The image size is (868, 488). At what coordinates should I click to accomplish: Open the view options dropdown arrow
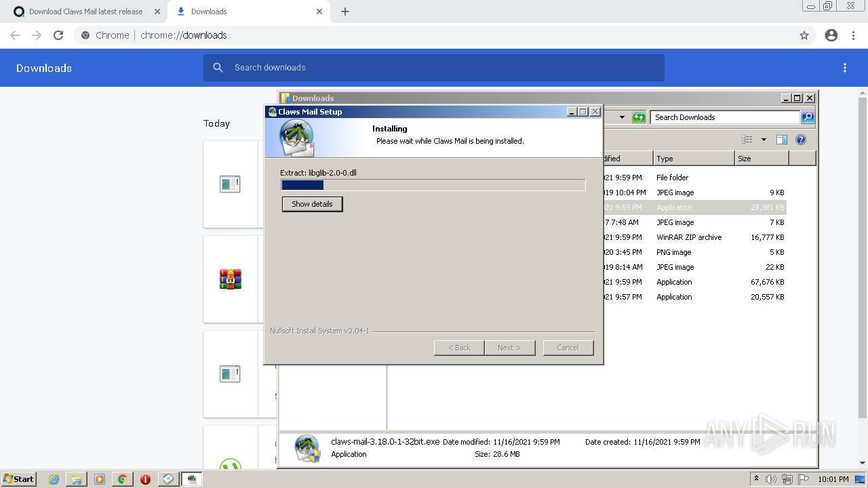[764, 140]
